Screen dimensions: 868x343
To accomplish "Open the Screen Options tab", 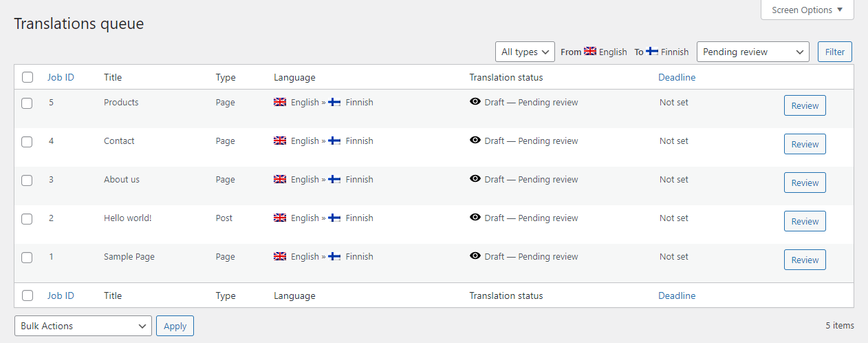I will (x=807, y=10).
